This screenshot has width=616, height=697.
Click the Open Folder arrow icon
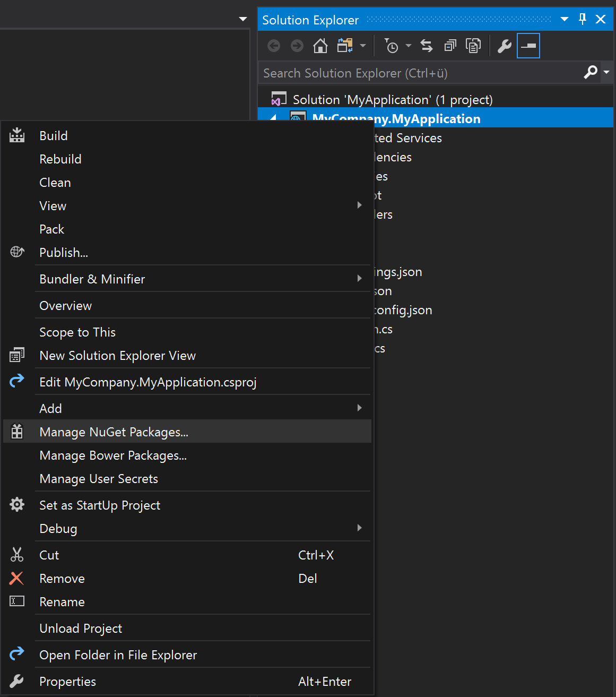point(17,653)
